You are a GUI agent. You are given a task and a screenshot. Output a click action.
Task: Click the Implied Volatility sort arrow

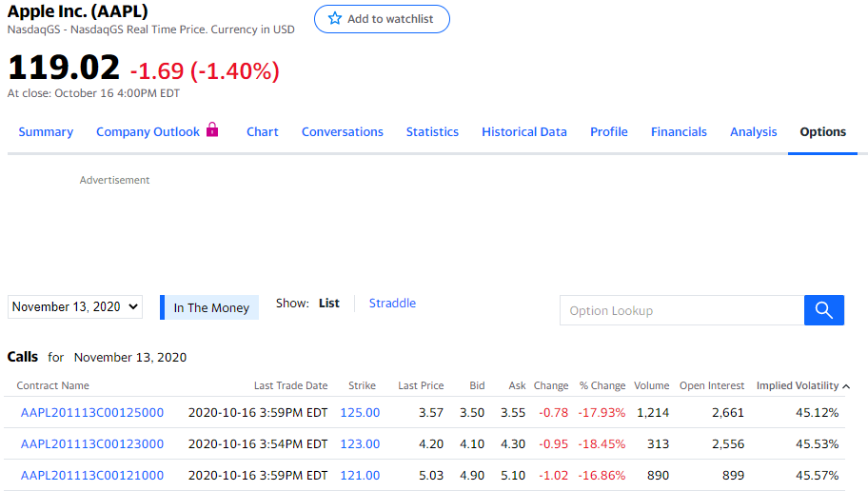847,386
